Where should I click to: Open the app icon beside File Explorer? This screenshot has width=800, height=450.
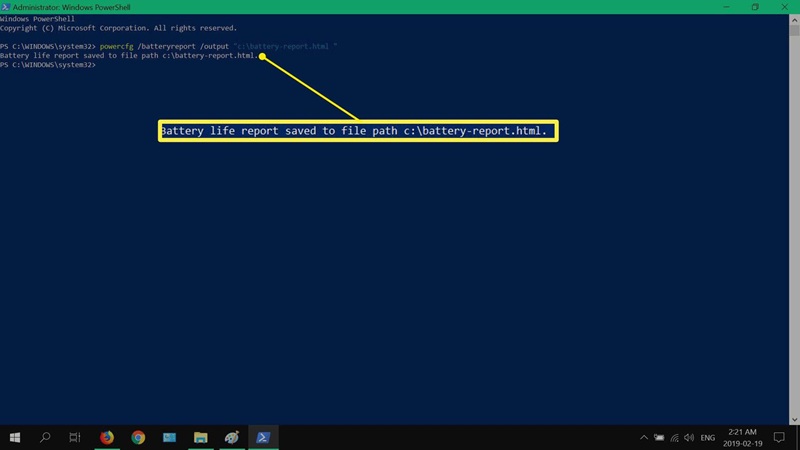click(x=232, y=437)
